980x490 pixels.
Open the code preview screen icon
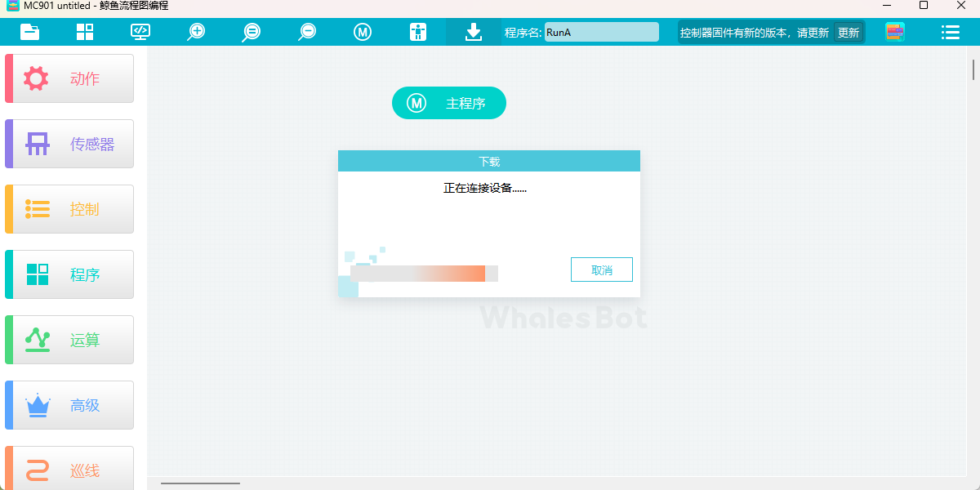click(x=140, y=32)
